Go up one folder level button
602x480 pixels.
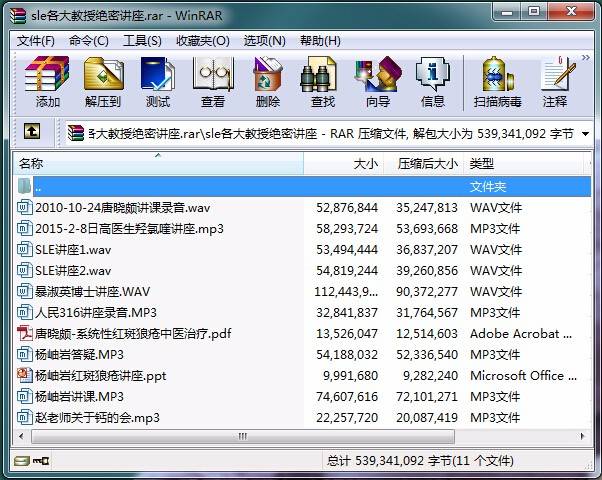[x=32, y=131]
